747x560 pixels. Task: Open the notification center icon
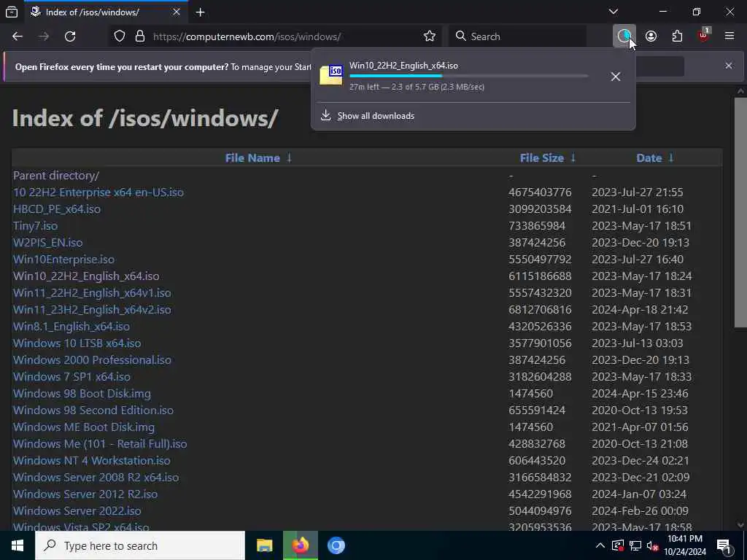coord(724,546)
